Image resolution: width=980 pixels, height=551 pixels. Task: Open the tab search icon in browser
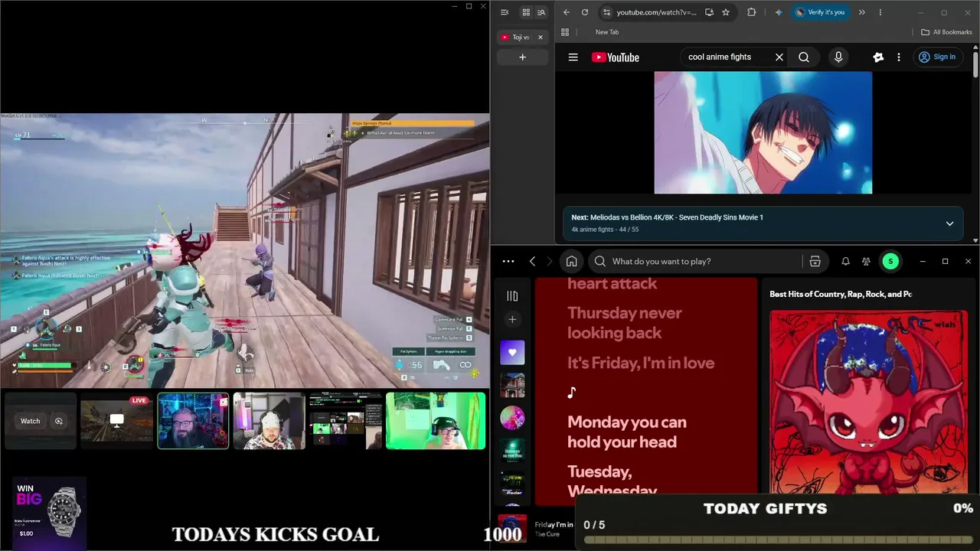tap(541, 12)
